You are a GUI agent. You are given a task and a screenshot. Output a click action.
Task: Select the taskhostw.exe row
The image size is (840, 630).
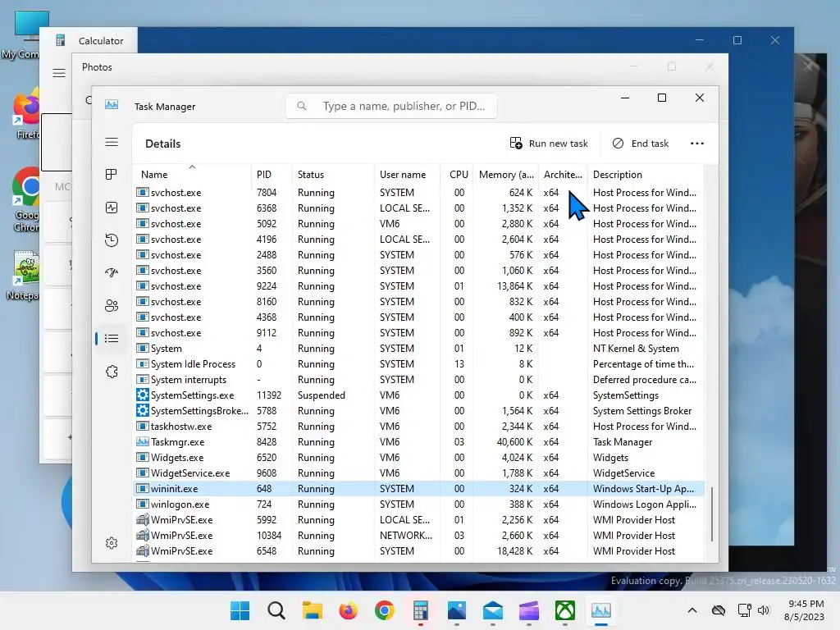coord(418,426)
